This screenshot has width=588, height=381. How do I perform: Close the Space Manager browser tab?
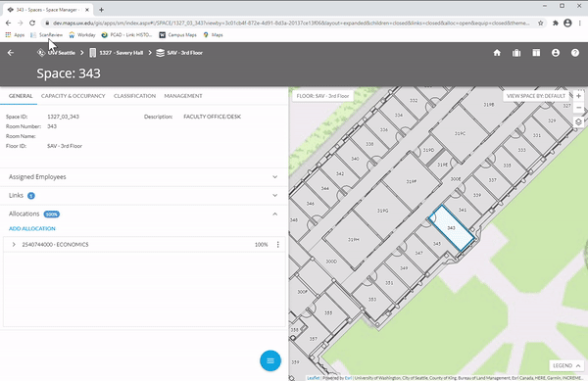click(x=87, y=10)
